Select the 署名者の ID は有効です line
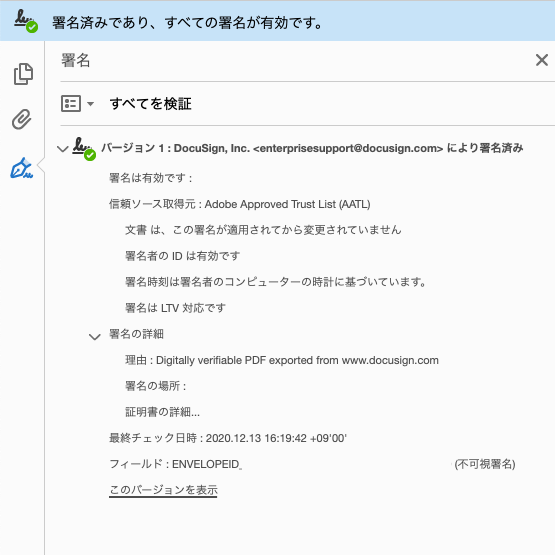The height and width of the screenshot is (555, 555). [x=183, y=256]
